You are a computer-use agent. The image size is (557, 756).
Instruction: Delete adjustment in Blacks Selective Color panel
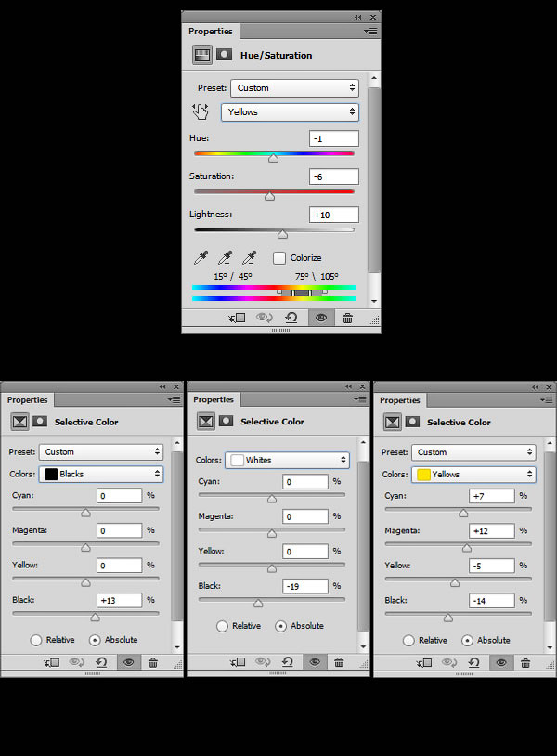(x=153, y=662)
